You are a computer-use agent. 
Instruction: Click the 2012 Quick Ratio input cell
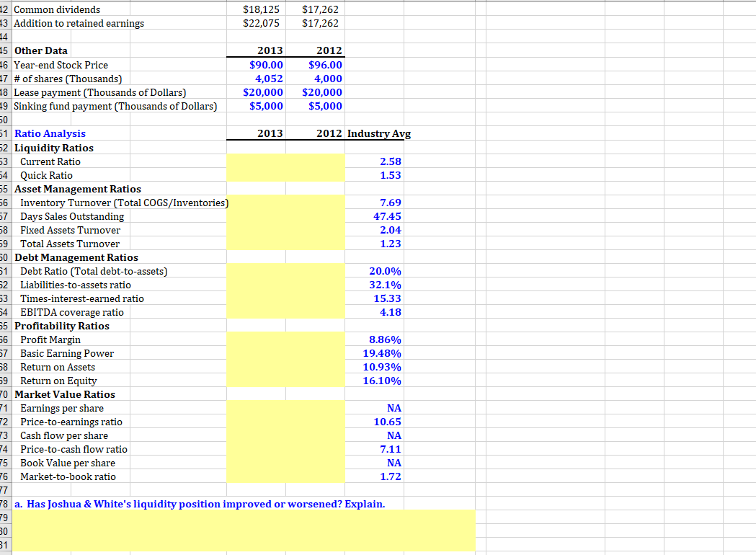coord(316,175)
